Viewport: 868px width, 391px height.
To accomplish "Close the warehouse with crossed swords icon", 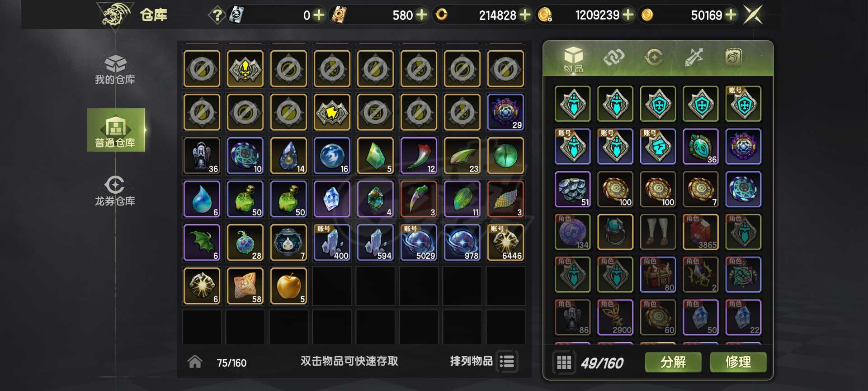I will pyautogui.click(x=753, y=15).
